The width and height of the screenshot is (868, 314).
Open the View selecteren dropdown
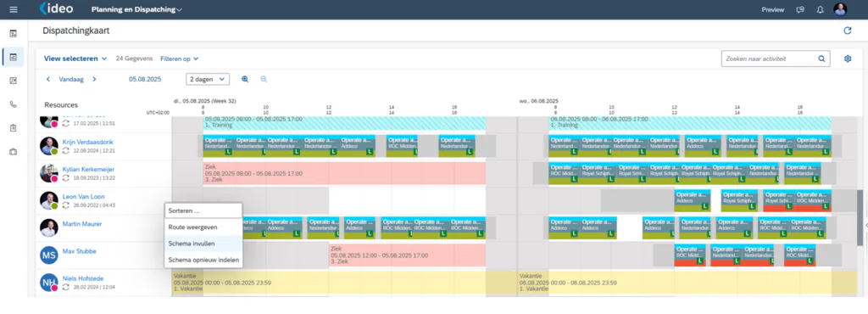tap(75, 59)
